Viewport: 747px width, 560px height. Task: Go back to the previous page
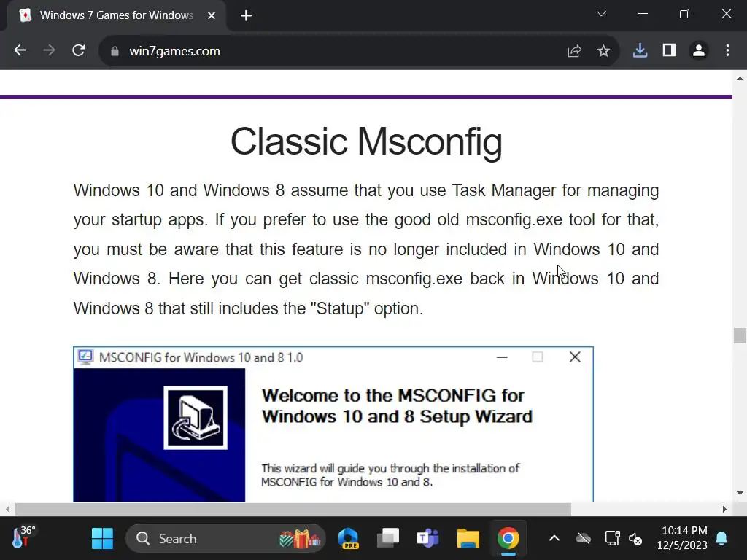(x=20, y=50)
